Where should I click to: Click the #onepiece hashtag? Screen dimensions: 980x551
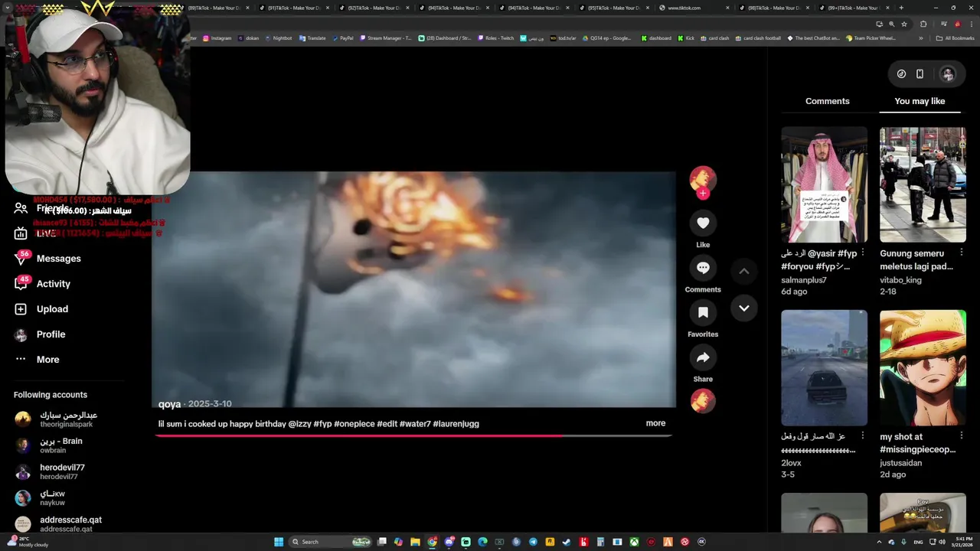click(354, 424)
